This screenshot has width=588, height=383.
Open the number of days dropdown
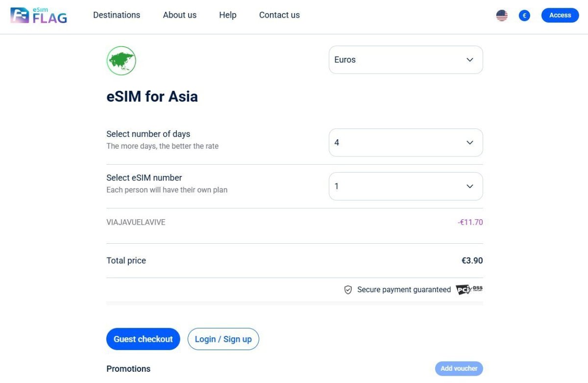(405, 143)
